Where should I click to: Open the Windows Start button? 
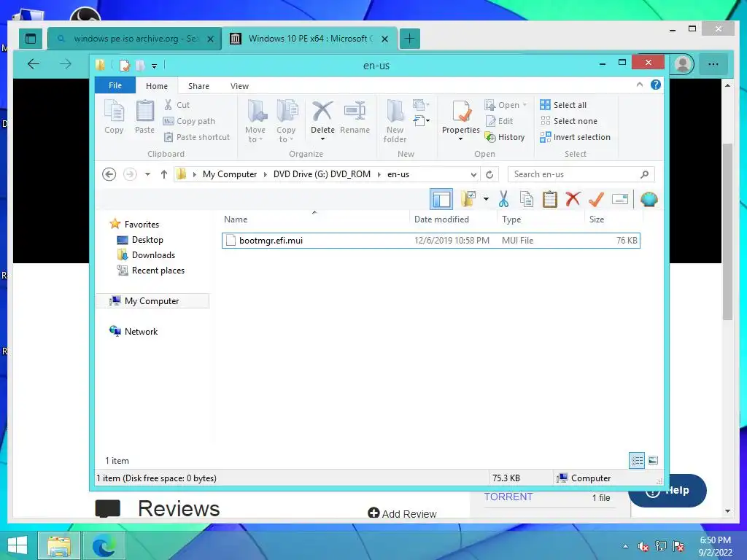[18, 545]
